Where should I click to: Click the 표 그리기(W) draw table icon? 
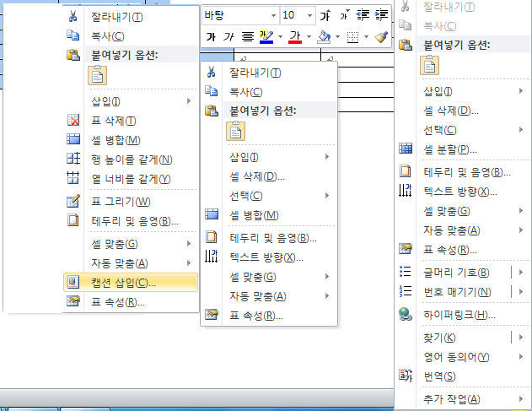(73, 201)
